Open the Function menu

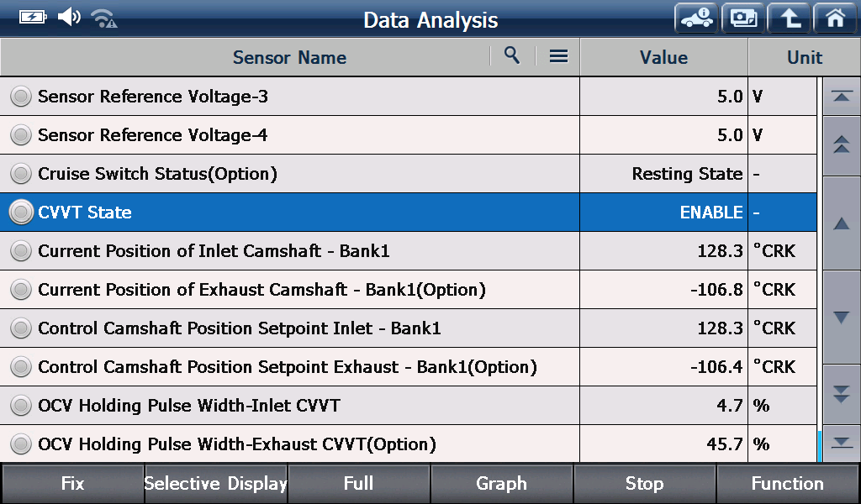click(x=788, y=483)
